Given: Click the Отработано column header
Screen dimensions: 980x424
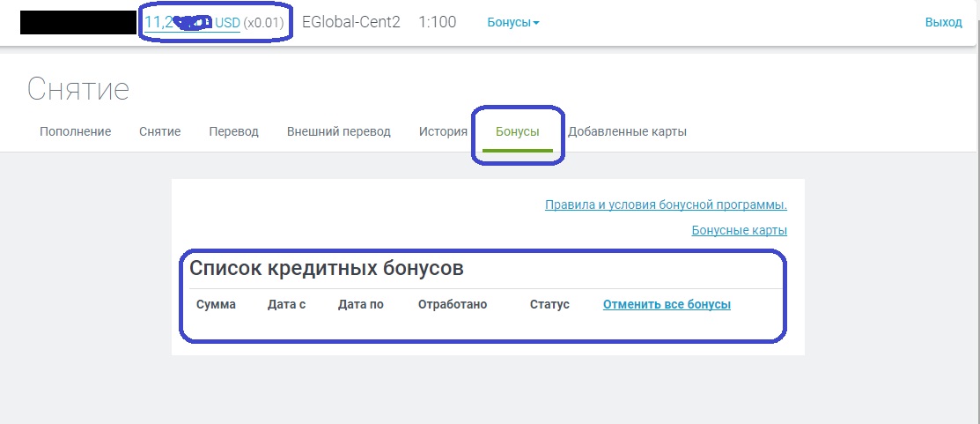Looking at the screenshot, I should (453, 304).
